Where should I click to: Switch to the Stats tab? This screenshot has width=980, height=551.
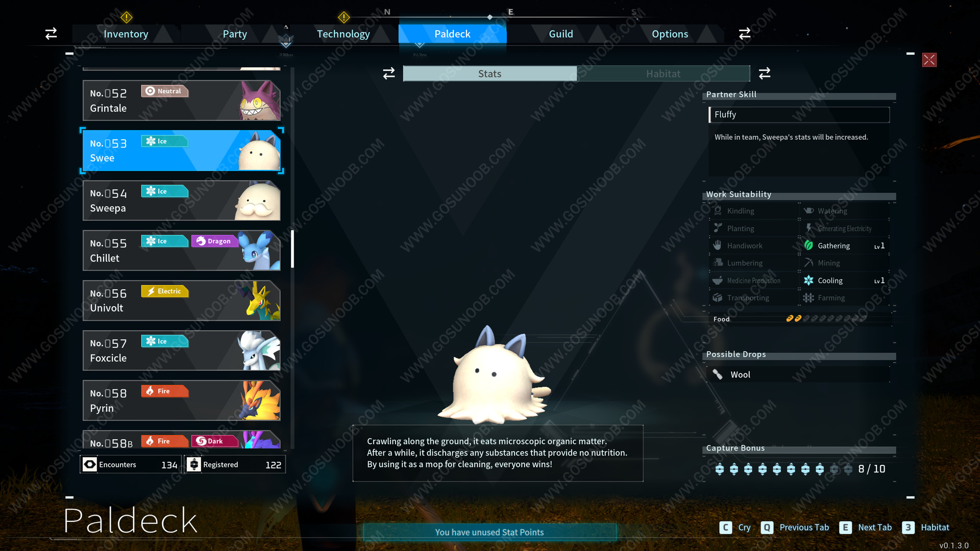489,73
